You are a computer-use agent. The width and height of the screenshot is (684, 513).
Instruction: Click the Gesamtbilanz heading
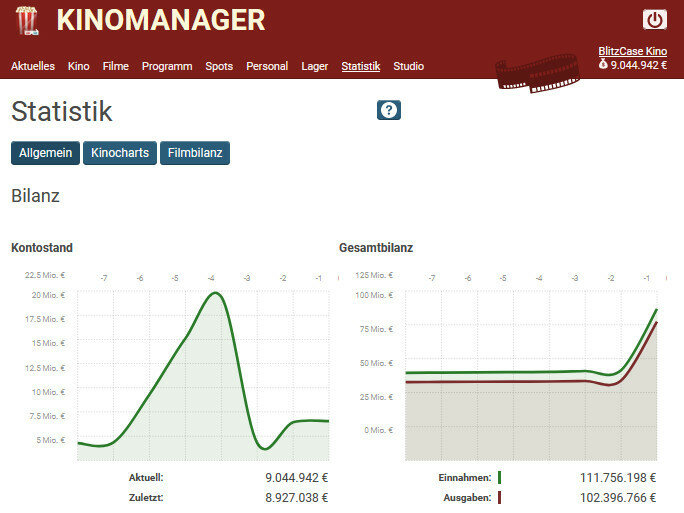click(x=376, y=248)
